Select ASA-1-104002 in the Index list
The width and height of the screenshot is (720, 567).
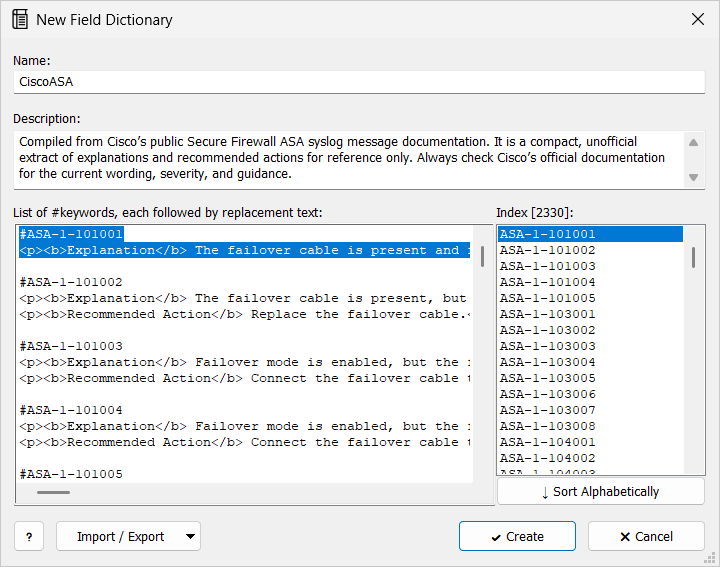pyautogui.click(x=591, y=458)
